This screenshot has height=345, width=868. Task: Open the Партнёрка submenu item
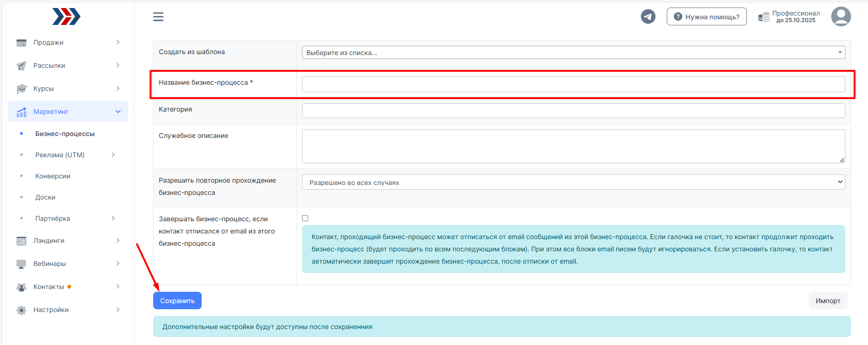(53, 218)
